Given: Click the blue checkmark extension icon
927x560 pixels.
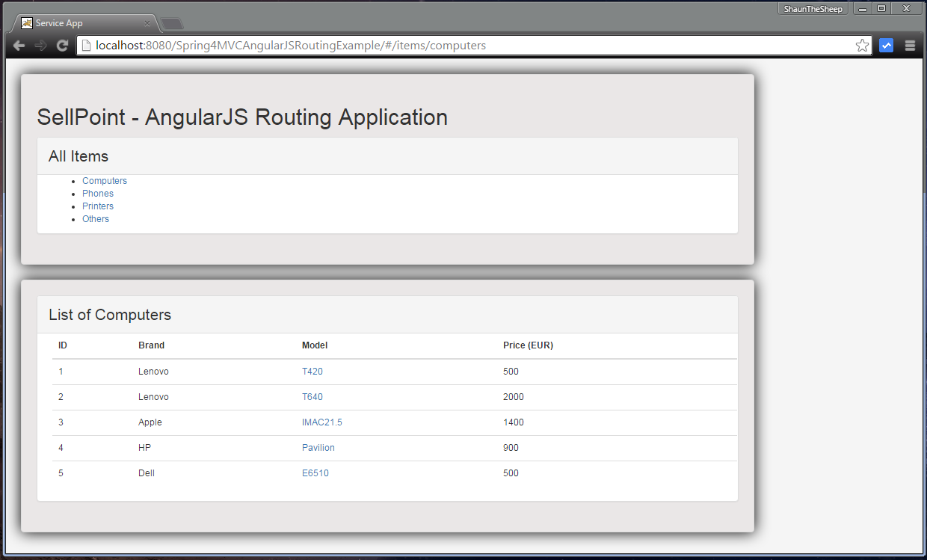Looking at the screenshot, I should pos(886,45).
